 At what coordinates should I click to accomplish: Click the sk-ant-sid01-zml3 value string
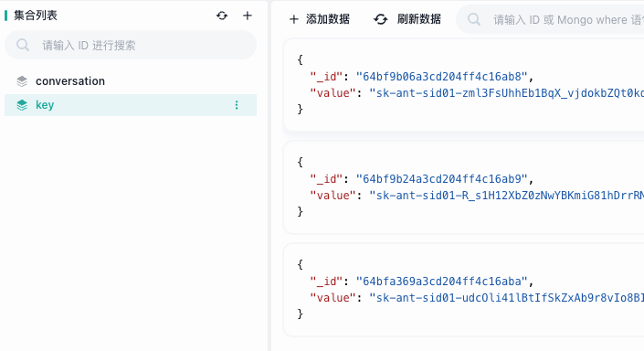pyautogui.click(x=506, y=93)
